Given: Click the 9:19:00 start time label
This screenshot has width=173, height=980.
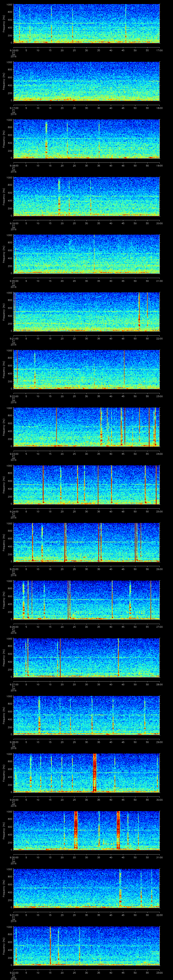Looking at the screenshot, I should (14, 223).
